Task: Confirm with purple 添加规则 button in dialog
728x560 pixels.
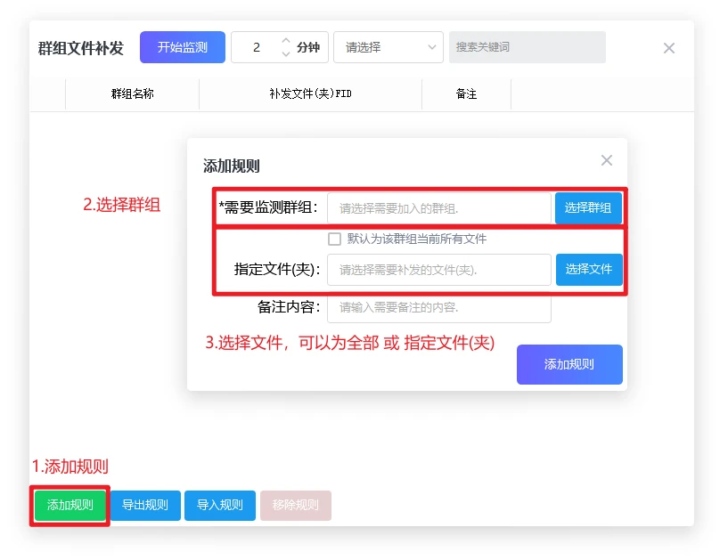Action: pyautogui.click(x=568, y=364)
